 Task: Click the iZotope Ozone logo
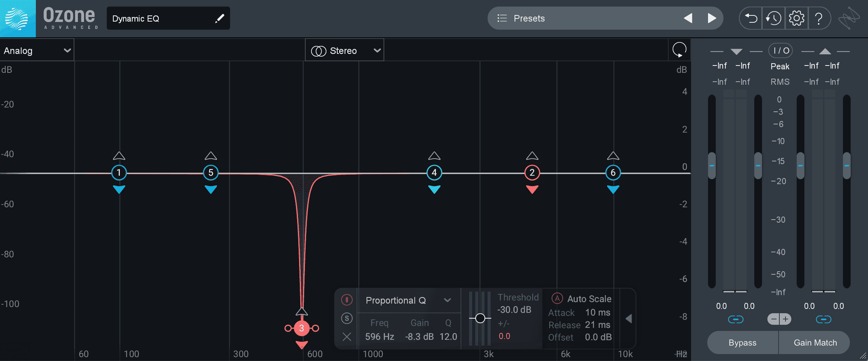click(18, 18)
